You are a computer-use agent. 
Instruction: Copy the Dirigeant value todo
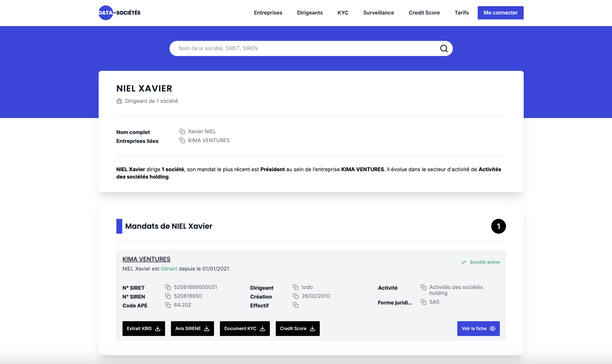tap(296, 287)
